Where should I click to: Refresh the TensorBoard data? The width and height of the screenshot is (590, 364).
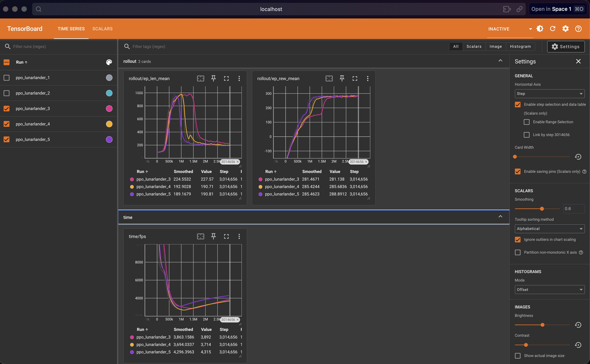tap(553, 29)
